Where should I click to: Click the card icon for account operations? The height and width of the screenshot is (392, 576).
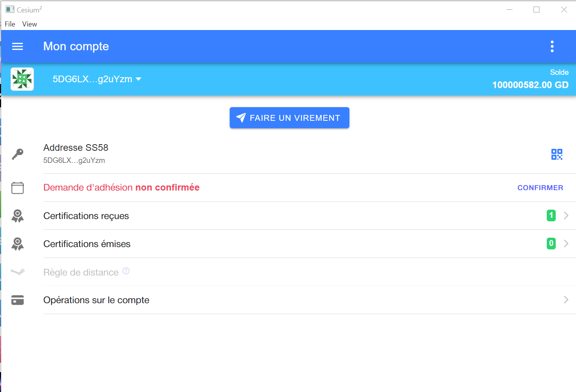(18, 300)
